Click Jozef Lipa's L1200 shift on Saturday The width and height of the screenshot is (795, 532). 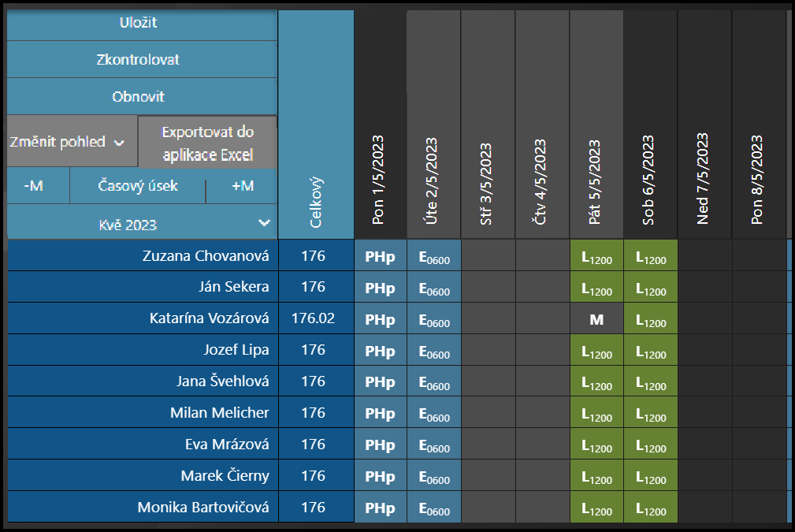(x=650, y=350)
